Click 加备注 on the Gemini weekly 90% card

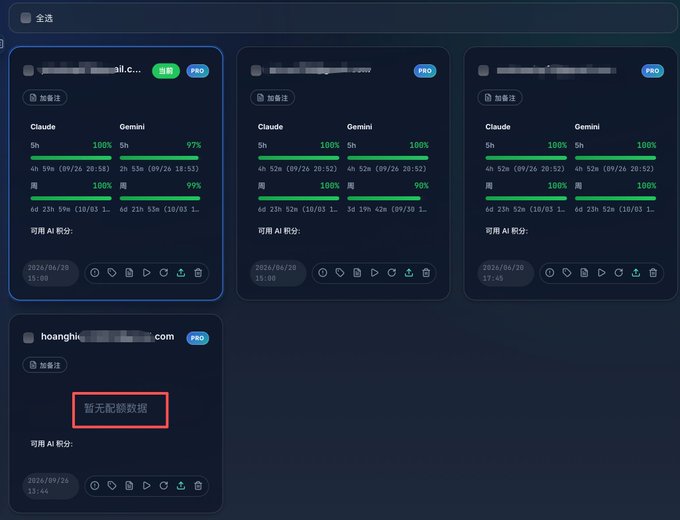coord(272,98)
